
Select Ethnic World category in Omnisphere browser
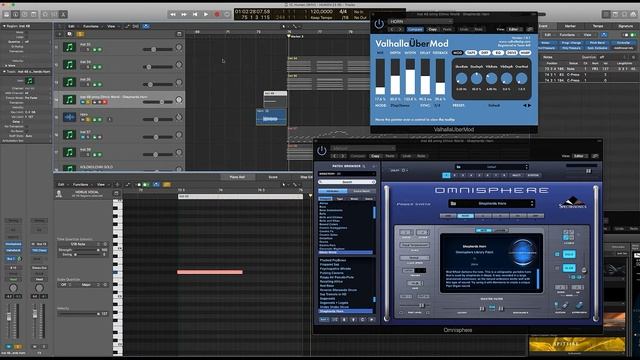click(345, 252)
